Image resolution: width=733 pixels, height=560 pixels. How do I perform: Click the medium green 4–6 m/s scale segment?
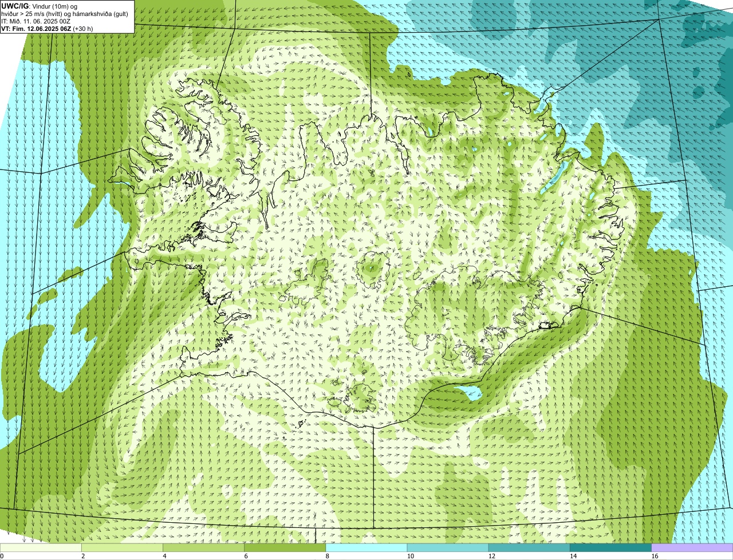pyautogui.click(x=203, y=548)
